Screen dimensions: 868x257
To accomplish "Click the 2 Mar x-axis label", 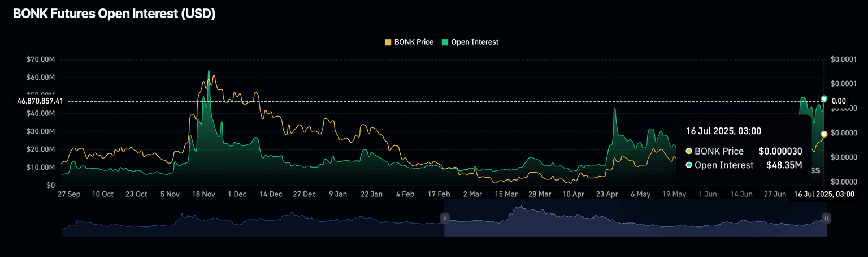I will pyautogui.click(x=472, y=194).
